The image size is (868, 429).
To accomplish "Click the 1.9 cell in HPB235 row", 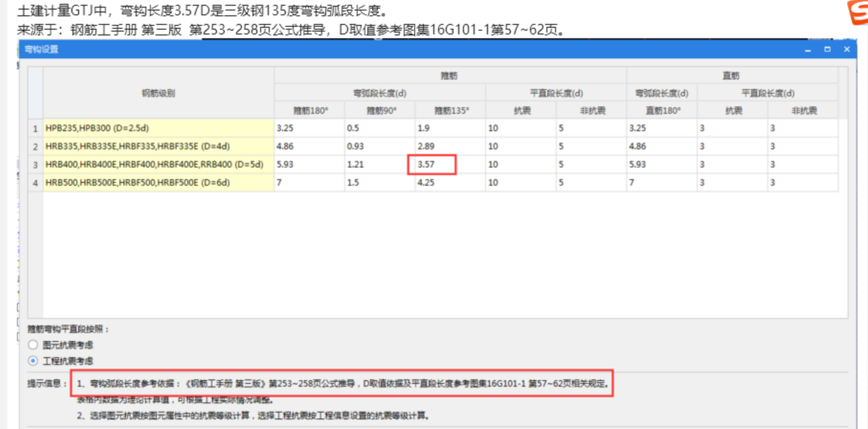I will click(x=450, y=128).
